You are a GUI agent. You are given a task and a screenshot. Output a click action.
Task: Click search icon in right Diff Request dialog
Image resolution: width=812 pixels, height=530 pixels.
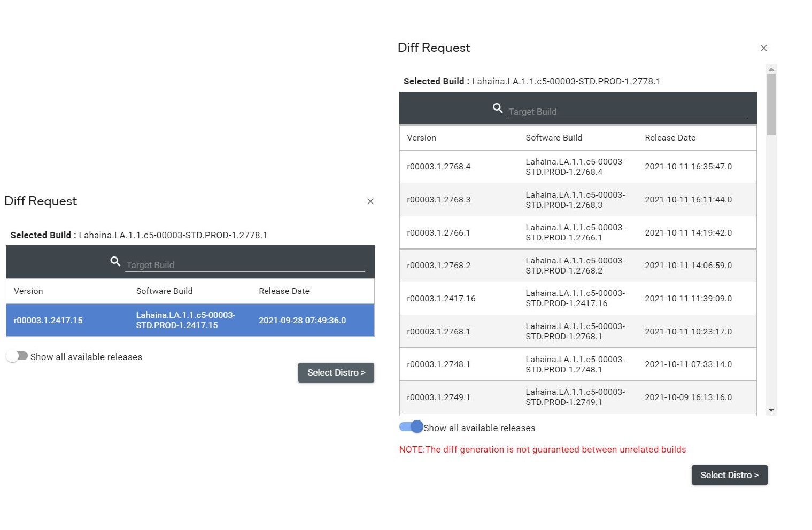coord(497,108)
